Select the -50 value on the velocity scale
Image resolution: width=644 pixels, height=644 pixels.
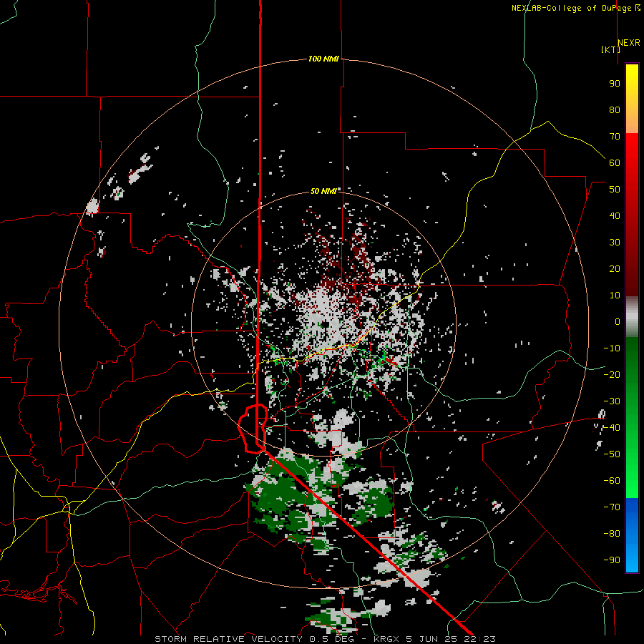pyautogui.click(x=612, y=454)
